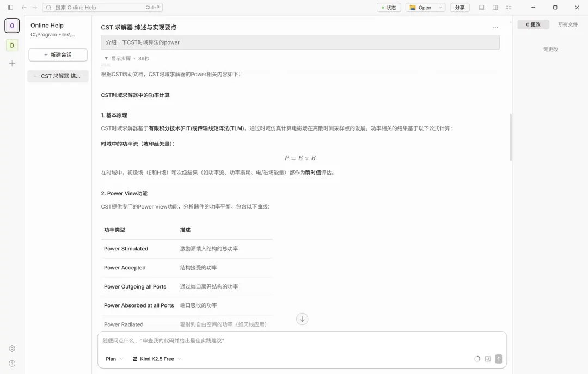The height and width of the screenshot is (374, 588).
Task: Click the Open folder button
Action: [421, 8]
